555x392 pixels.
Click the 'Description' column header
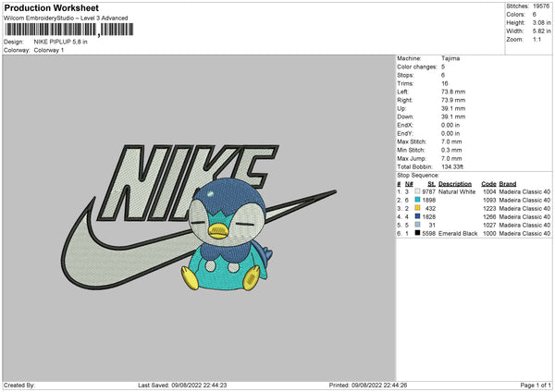point(455,184)
